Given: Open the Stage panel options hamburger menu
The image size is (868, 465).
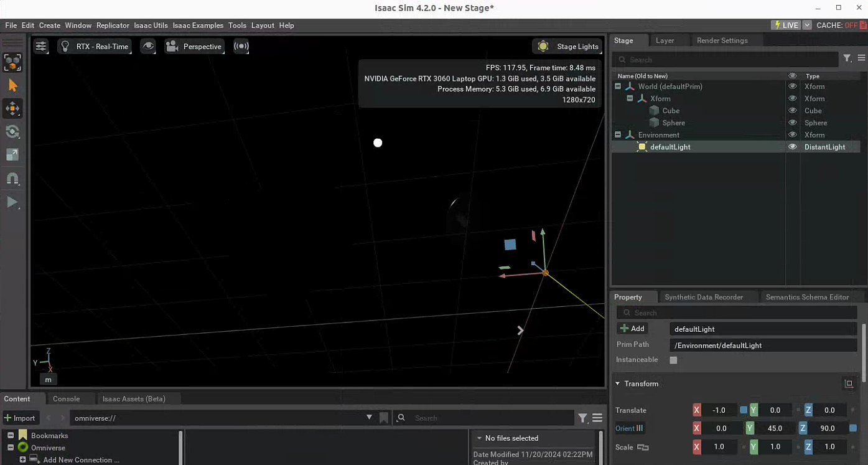Looking at the screenshot, I should (x=861, y=59).
